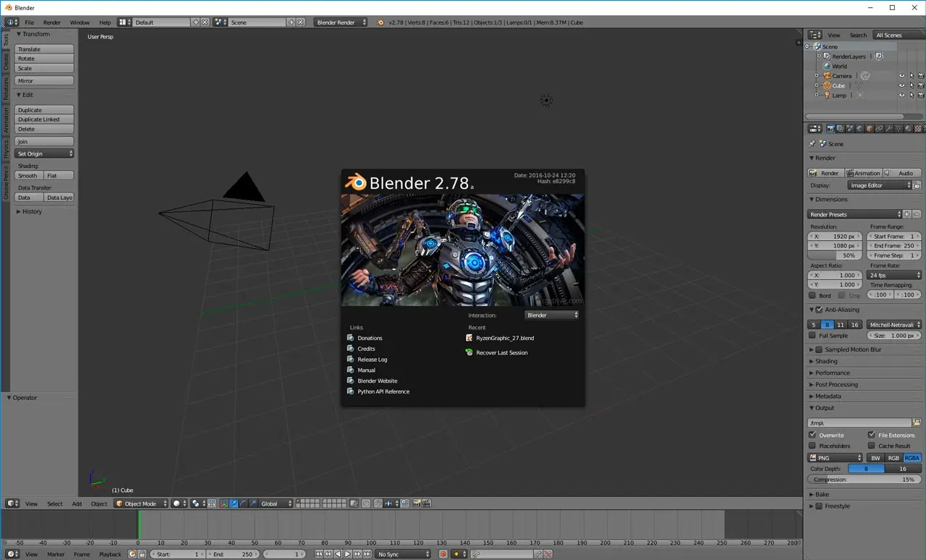
Task: Open the Global orientation dropdown
Action: pyautogui.click(x=276, y=504)
